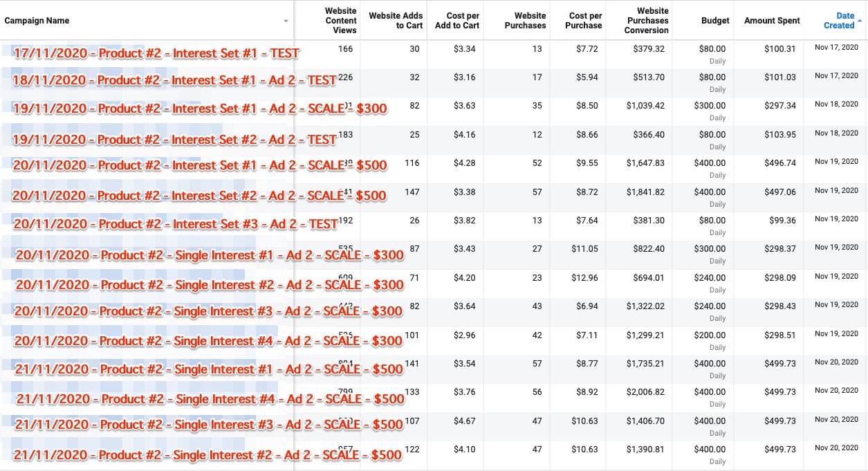Open the 17/11/2020 Interest Set #1 TEST campaign
Screen dimensions: 868x471
point(156,53)
